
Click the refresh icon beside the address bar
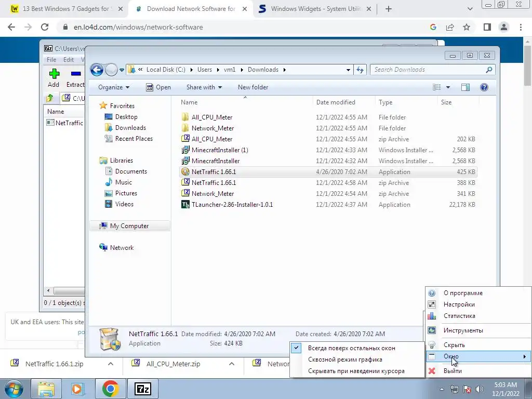360,70
